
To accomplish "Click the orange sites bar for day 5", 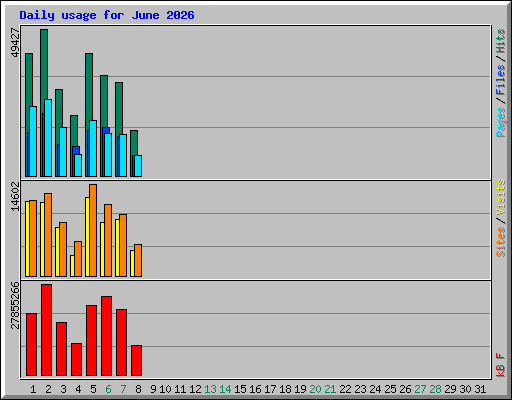I will click(x=93, y=230).
